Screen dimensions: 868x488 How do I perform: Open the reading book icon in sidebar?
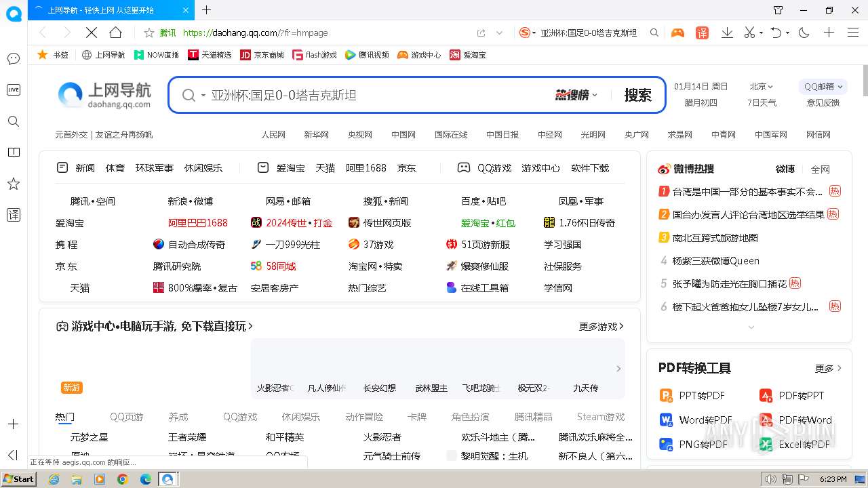13,152
